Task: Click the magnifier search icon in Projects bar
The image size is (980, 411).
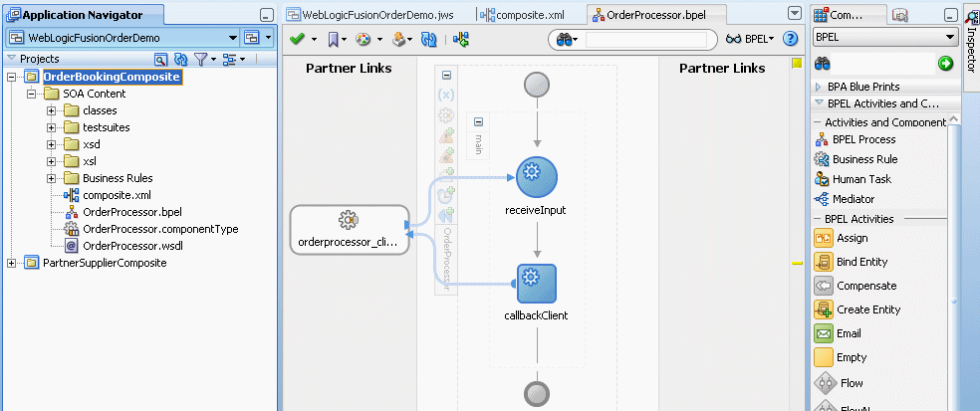Action: [160, 60]
